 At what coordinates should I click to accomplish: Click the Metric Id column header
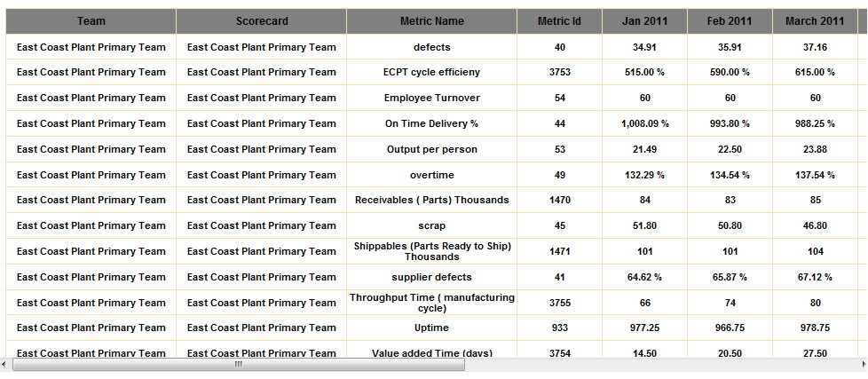(x=560, y=21)
